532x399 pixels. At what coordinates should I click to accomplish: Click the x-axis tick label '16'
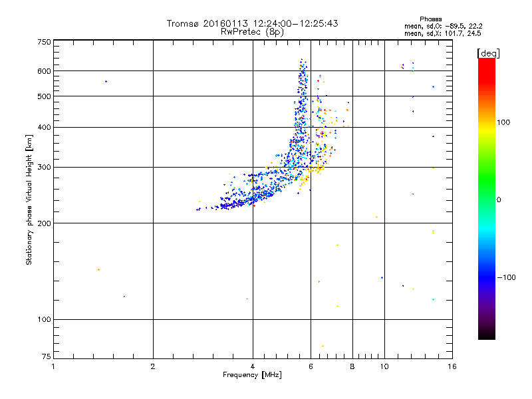[x=452, y=366]
